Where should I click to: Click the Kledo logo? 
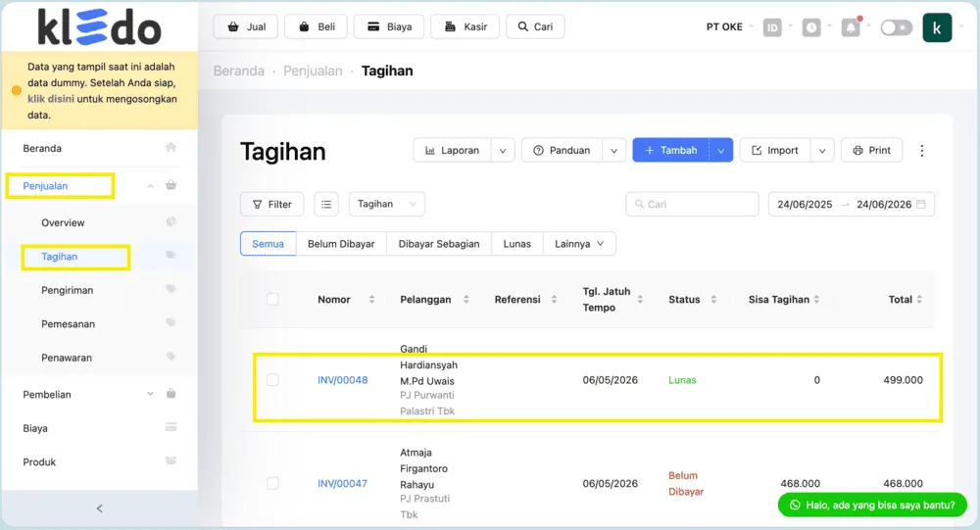click(x=99, y=27)
